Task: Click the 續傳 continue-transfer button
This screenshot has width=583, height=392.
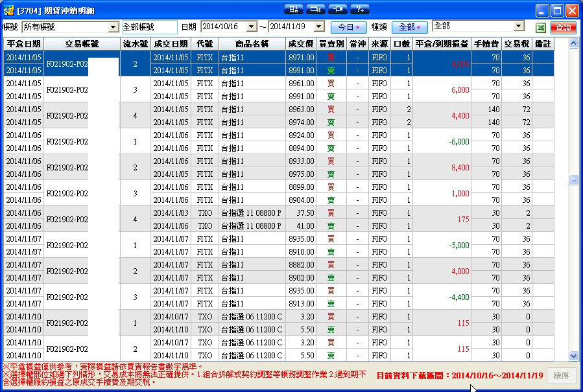Action: (562, 376)
